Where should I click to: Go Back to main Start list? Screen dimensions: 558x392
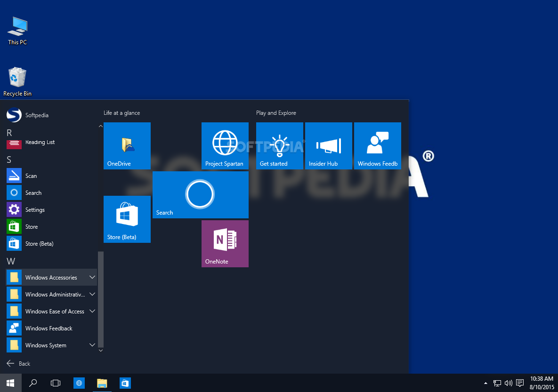[x=18, y=364]
